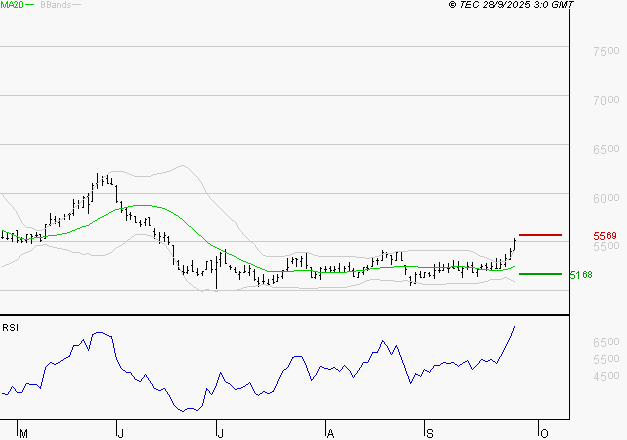
Task: Click the RSI line's final peak point
Action: click(x=515, y=326)
